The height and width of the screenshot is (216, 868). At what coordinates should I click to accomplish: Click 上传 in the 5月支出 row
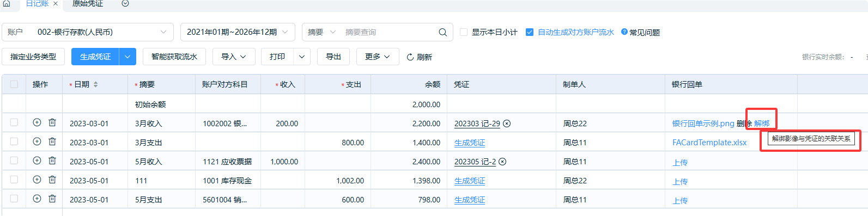click(x=680, y=200)
